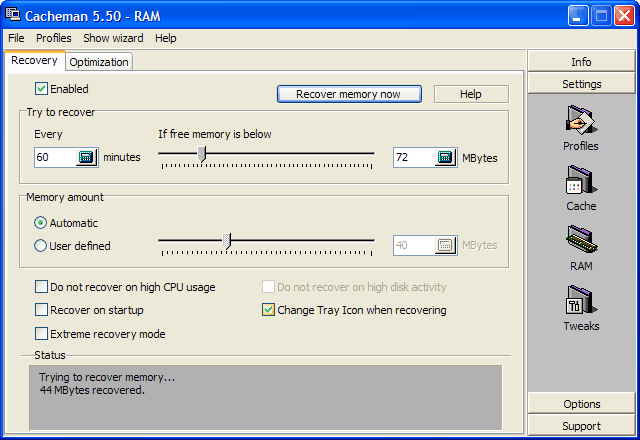Click calculator icon beside 72 MBytes field
This screenshot has width=640, height=440.
tap(445, 157)
